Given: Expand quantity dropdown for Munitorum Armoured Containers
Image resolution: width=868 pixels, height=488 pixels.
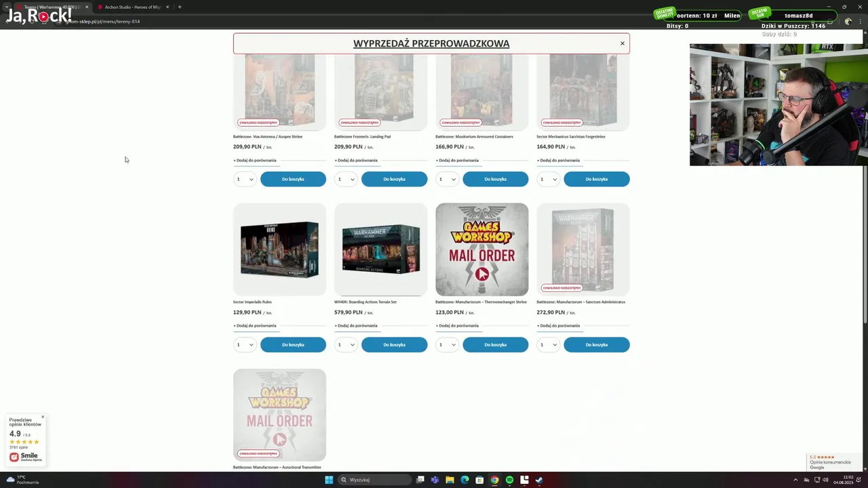Looking at the screenshot, I should 447,179.
